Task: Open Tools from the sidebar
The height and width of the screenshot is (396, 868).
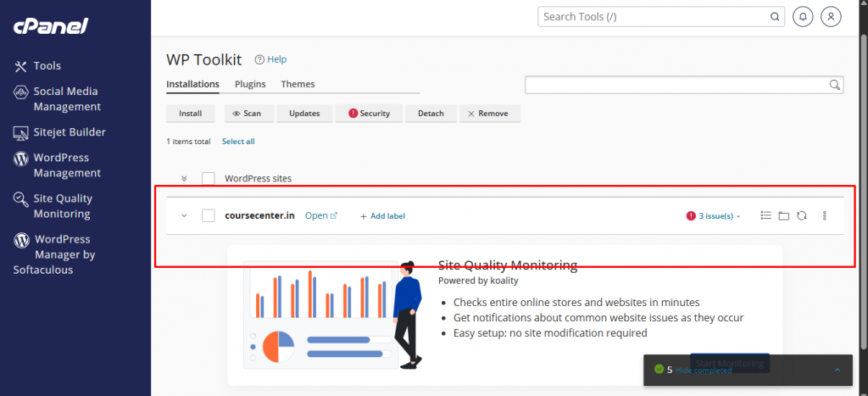Action: click(x=37, y=66)
